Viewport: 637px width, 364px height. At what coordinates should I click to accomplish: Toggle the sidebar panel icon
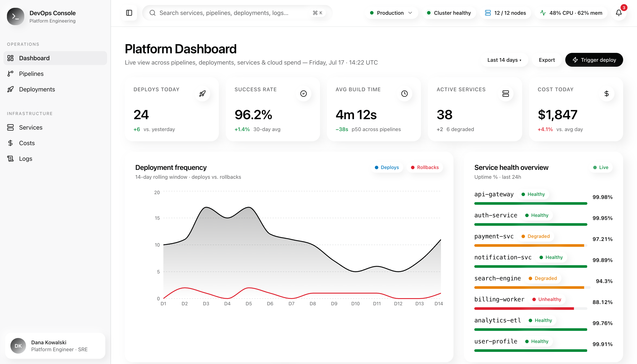coord(129,13)
